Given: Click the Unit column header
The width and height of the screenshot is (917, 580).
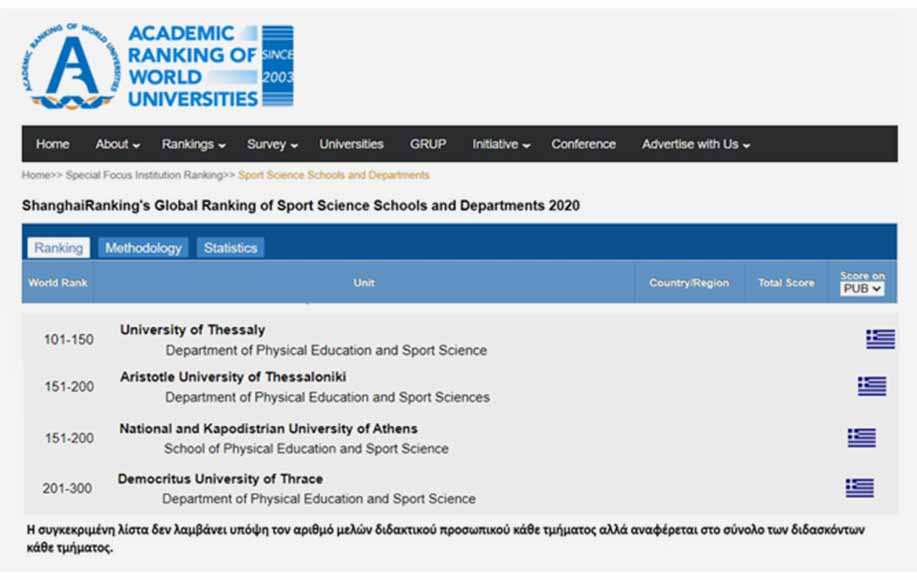Looking at the screenshot, I should coord(363,282).
